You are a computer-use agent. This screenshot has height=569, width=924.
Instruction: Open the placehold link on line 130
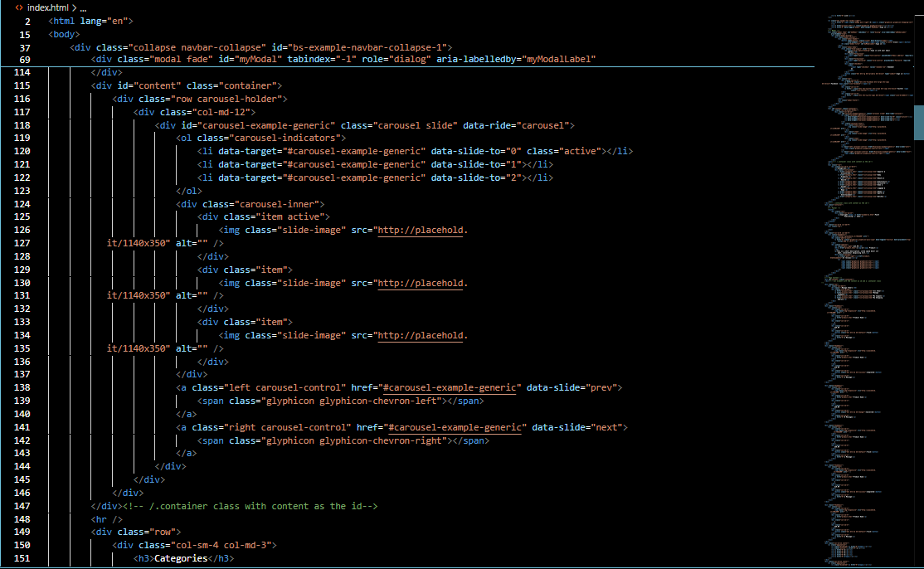422,283
